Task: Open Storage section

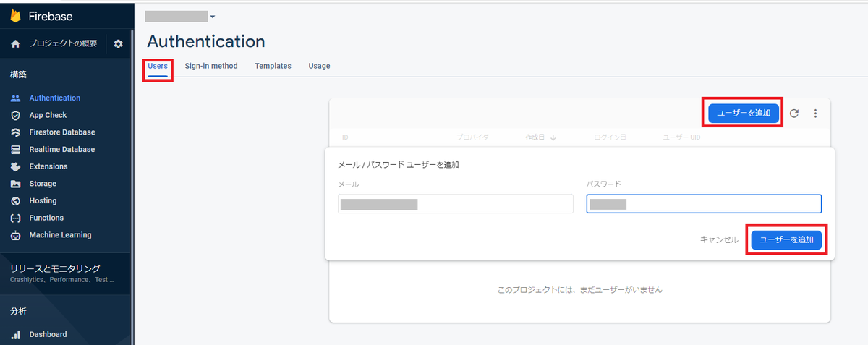Action: [x=43, y=184]
